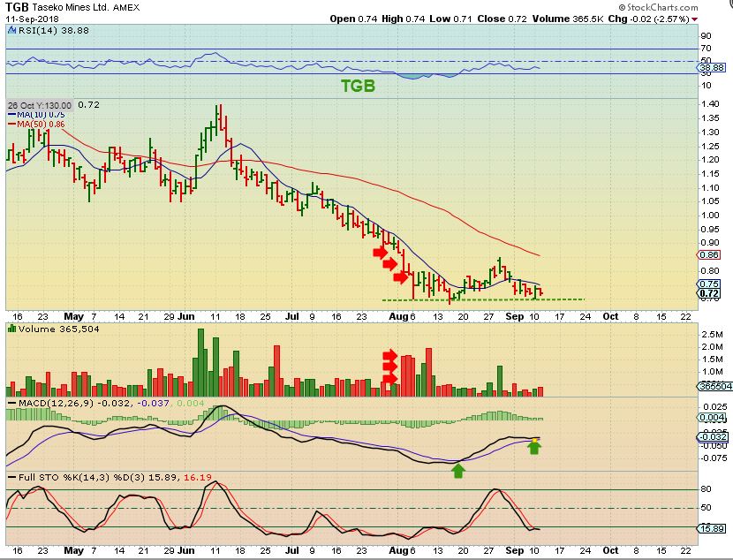The image size is (733, 560).
Task: Click the purple -0.037 MACD signal value
Action: click(x=153, y=403)
